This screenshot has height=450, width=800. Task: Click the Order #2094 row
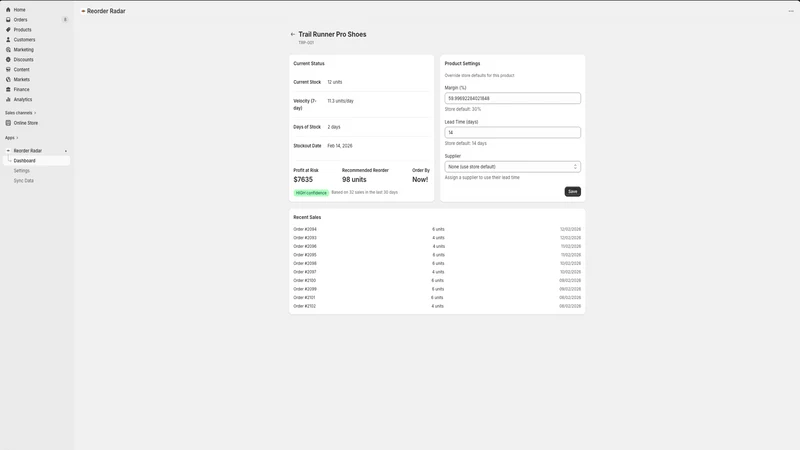(x=437, y=229)
